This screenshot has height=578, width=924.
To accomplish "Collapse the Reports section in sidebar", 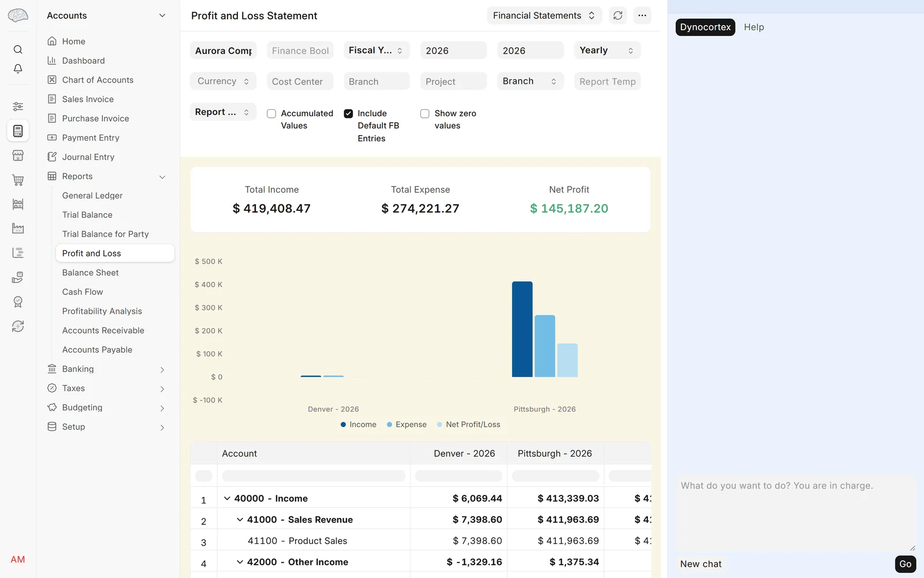I will [162, 177].
